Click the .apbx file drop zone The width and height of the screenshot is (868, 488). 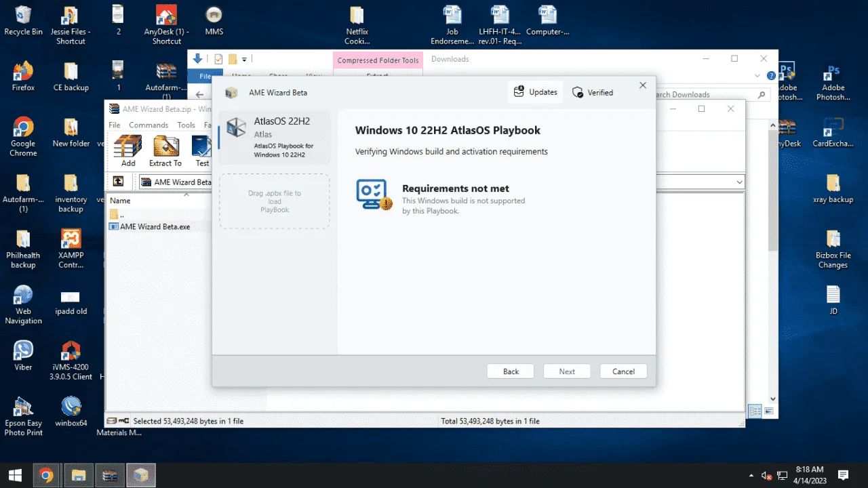(275, 201)
